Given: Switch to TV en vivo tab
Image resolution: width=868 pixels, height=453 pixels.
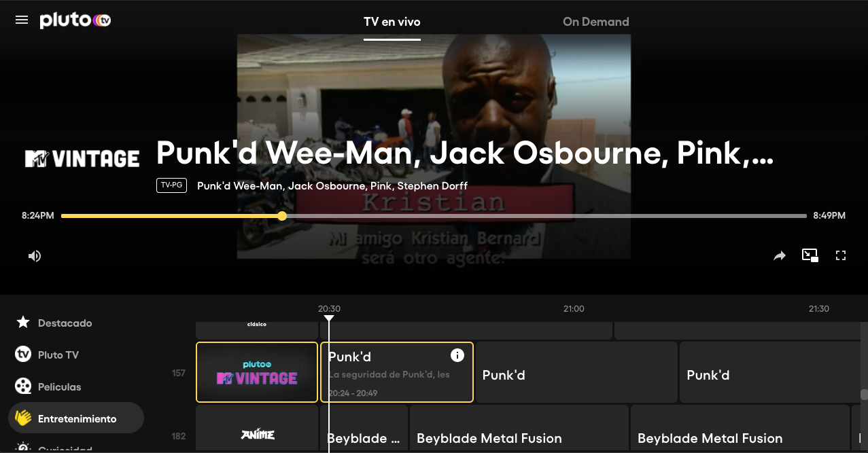Looking at the screenshot, I should point(392,22).
